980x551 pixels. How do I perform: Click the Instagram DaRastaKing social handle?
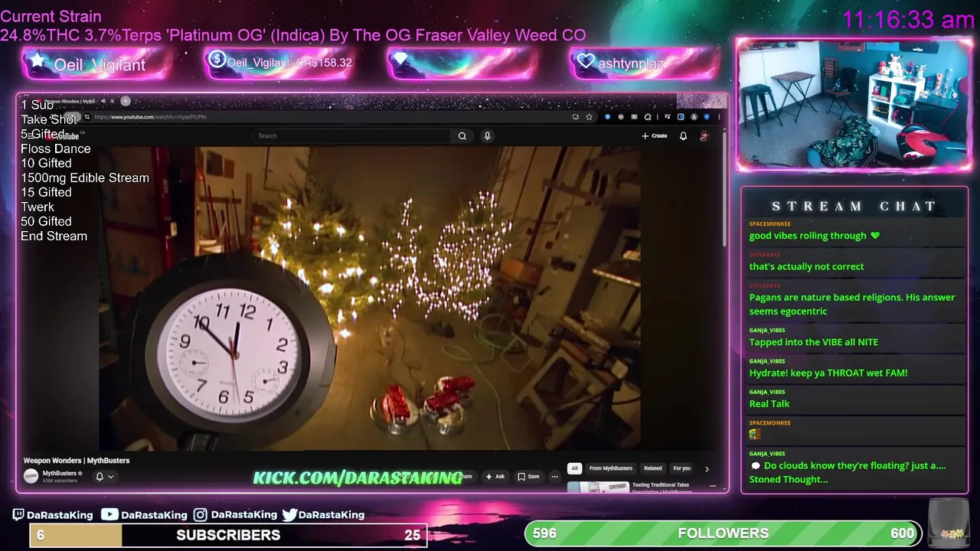click(235, 515)
